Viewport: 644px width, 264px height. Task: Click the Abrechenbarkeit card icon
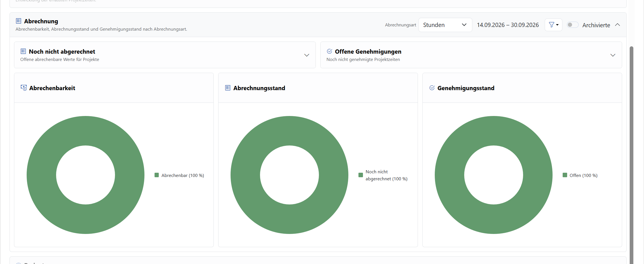tap(24, 88)
